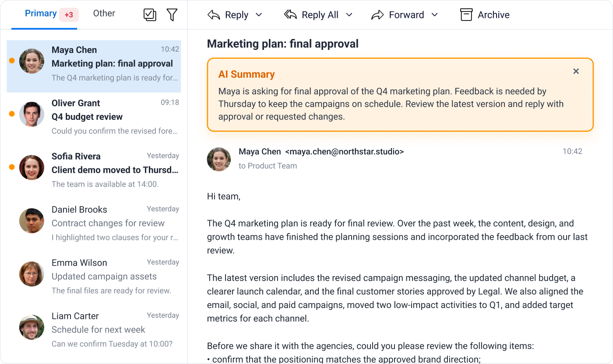Expand the Reply All dropdown chevron
Screen dimensions: 613x364
(x=349, y=15)
